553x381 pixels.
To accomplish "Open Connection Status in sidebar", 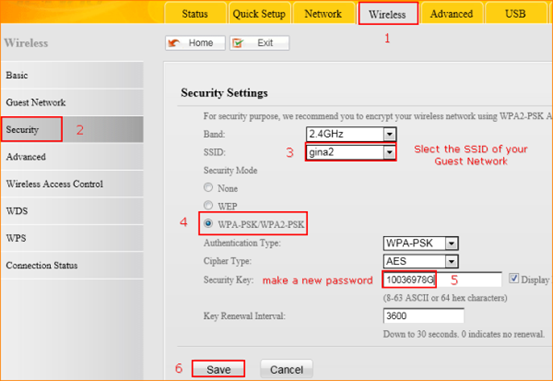I will (72, 265).
